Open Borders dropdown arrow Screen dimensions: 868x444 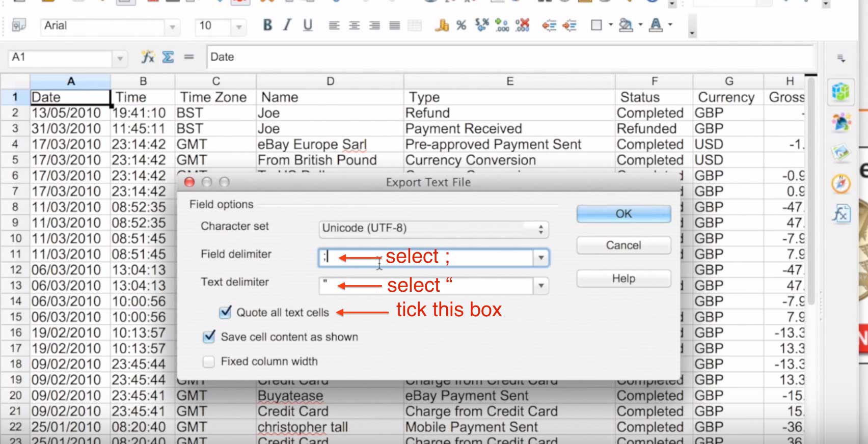pyautogui.click(x=610, y=25)
